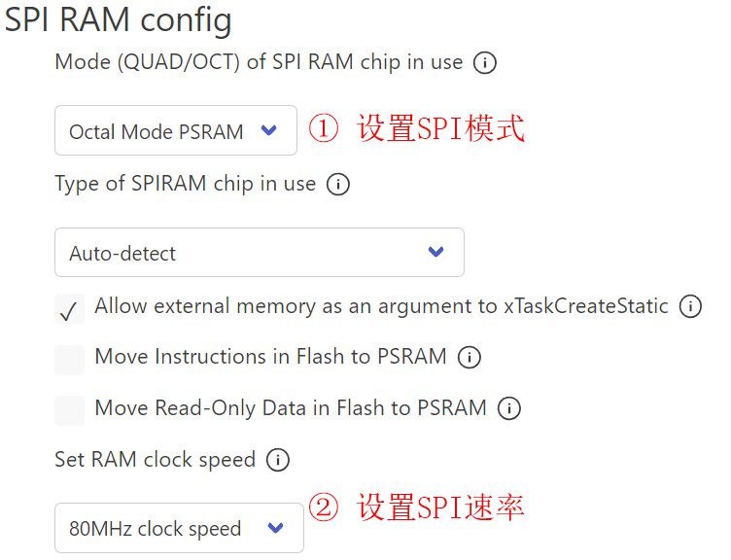The width and height of the screenshot is (731, 560).
Task: Click the red circled number ① marker
Action: coord(324,129)
